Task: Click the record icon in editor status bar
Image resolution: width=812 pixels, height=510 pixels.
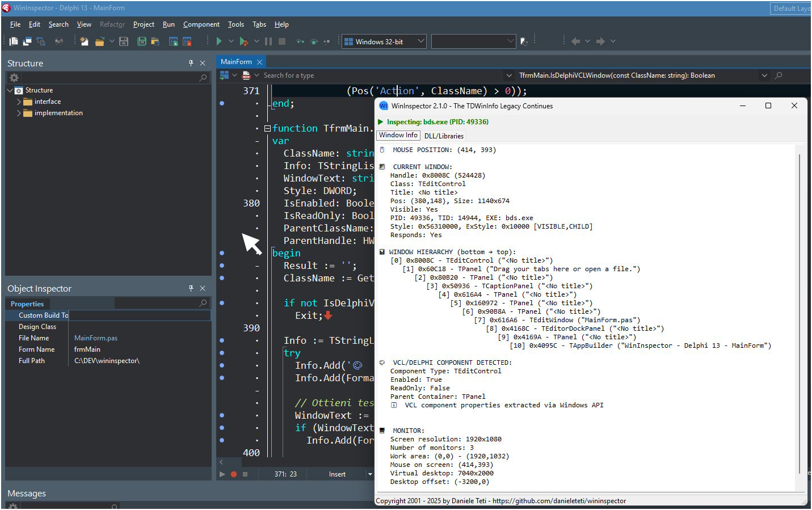Action: pos(233,474)
